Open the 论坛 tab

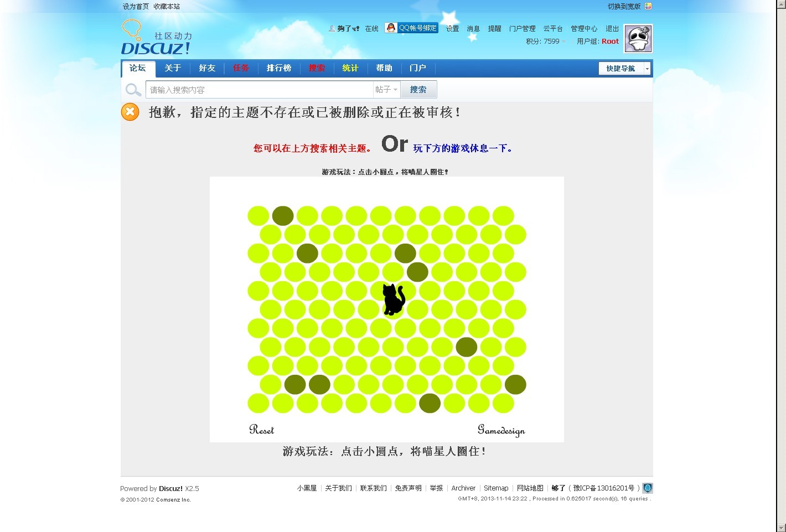[138, 68]
